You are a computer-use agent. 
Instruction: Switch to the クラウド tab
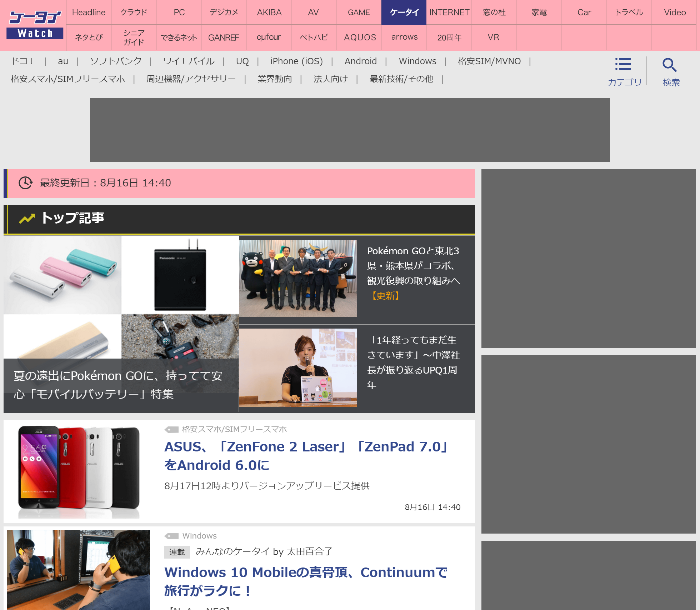[x=134, y=12]
